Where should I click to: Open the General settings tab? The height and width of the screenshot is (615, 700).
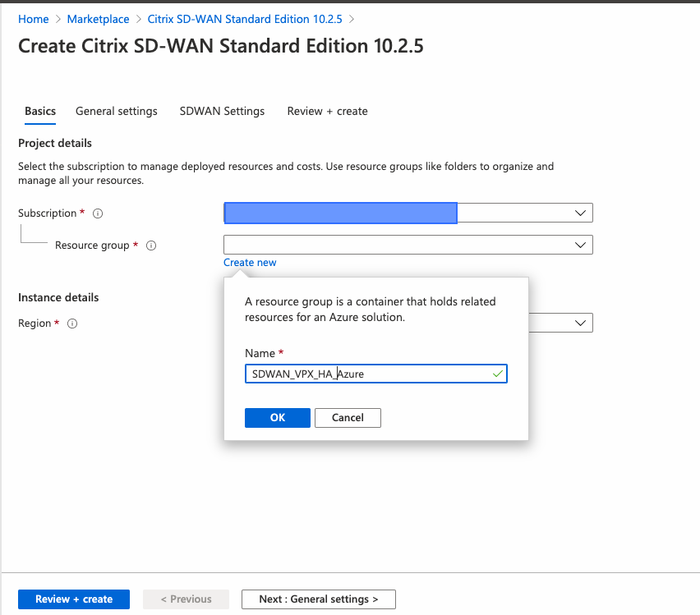click(x=117, y=111)
